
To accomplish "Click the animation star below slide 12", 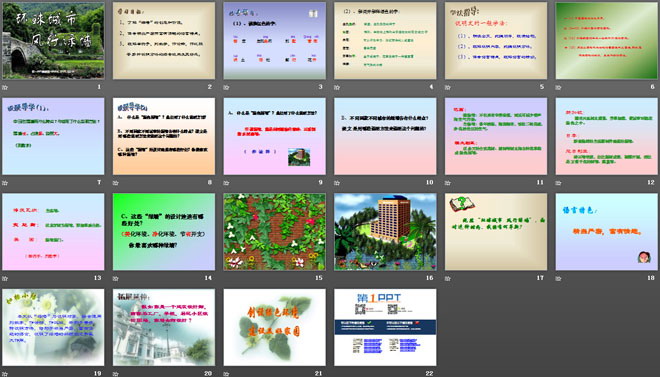I will point(559,183).
